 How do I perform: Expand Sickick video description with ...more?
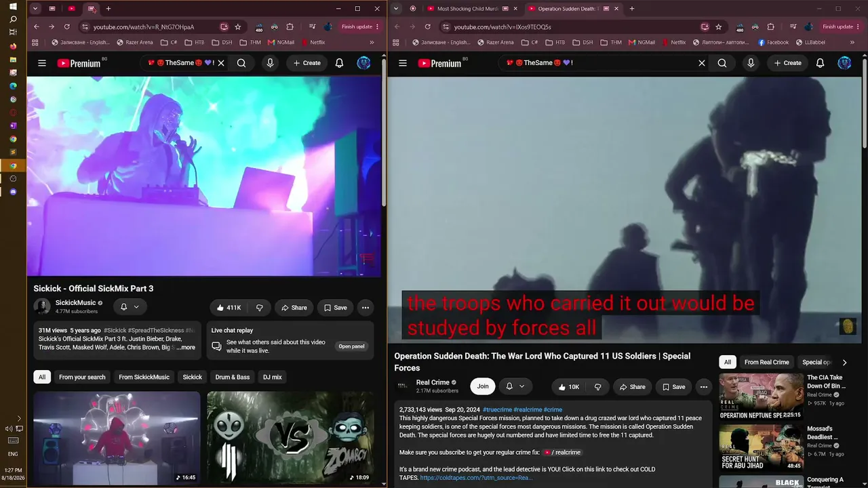click(x=185, y=348)
